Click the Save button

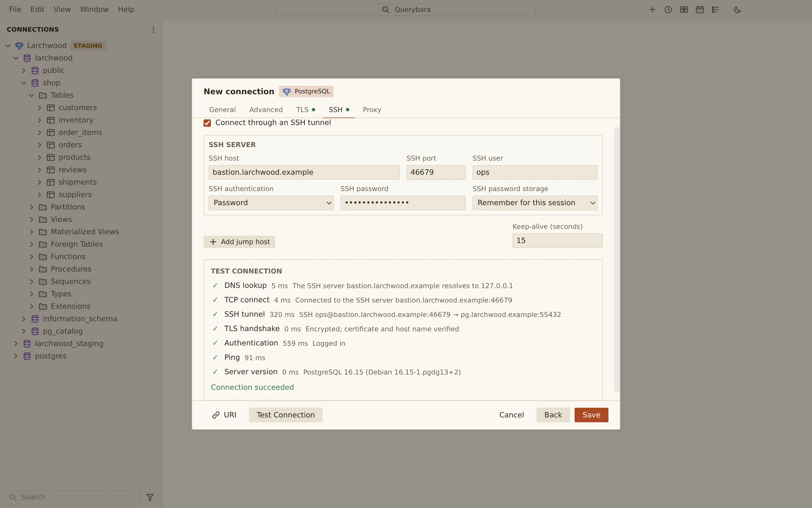pos(591,415)
